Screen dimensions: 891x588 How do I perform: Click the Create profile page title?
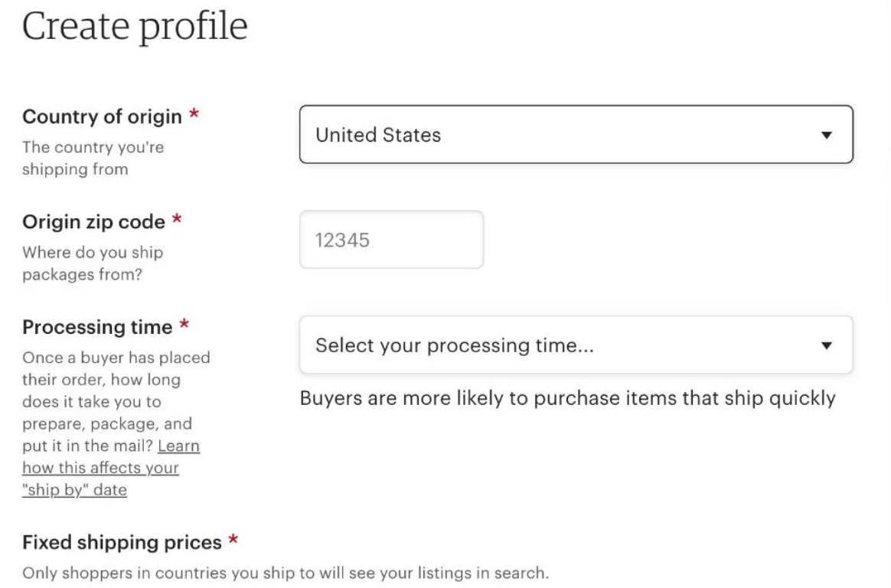point(135,26)
